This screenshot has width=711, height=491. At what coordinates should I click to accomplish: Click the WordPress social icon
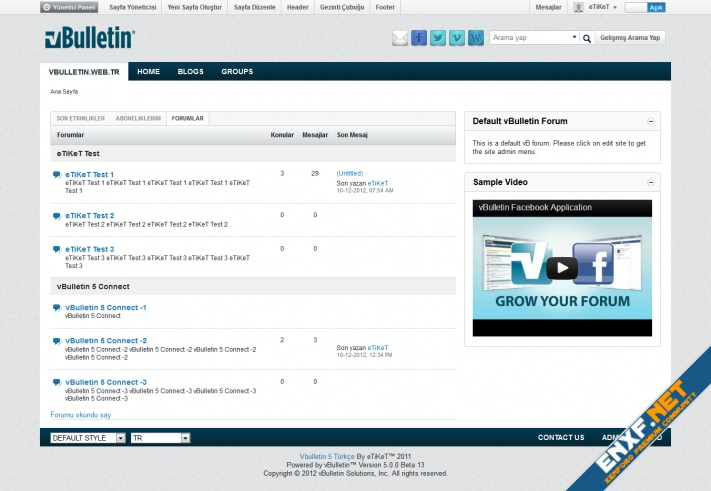tap(476, 38)
